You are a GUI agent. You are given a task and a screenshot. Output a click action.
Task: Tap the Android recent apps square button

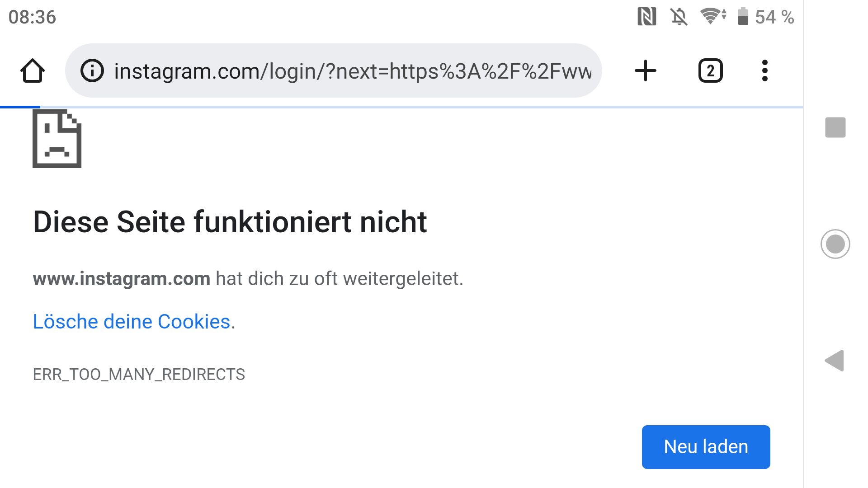pos(835,127)
